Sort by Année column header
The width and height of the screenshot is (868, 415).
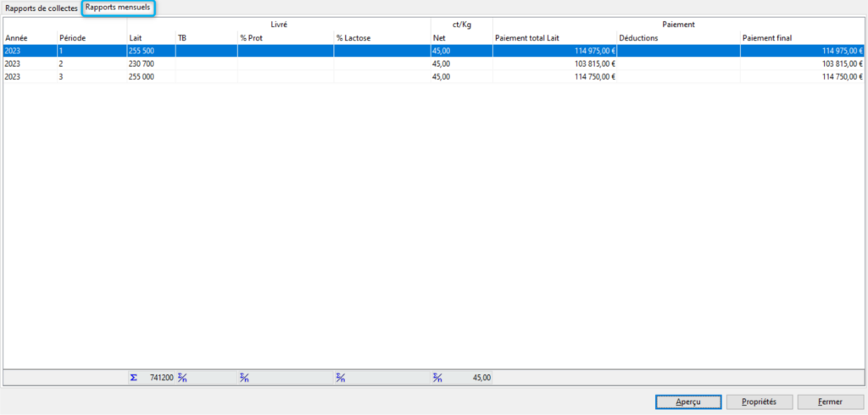30,37
